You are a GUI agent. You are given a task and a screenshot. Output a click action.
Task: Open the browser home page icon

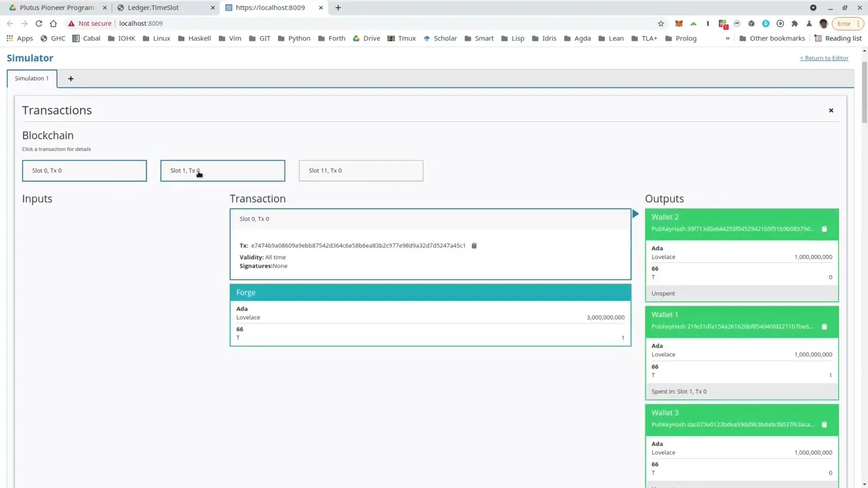tap(53, 23)
